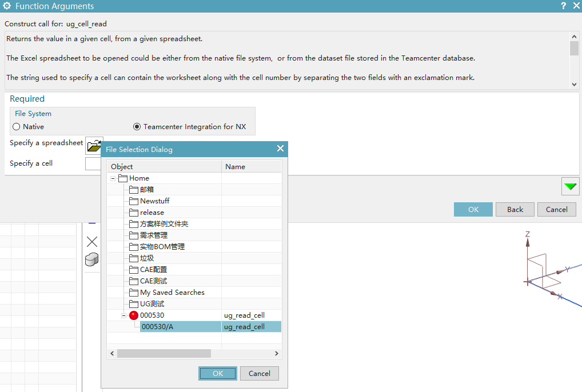This screenshot has height=392, width=582.
Task: Close the File Selection Dialog
Action: click(x=280, y=149)
